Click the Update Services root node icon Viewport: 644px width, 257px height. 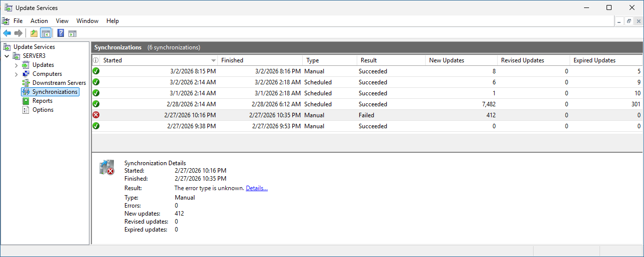tap(7, 47)
